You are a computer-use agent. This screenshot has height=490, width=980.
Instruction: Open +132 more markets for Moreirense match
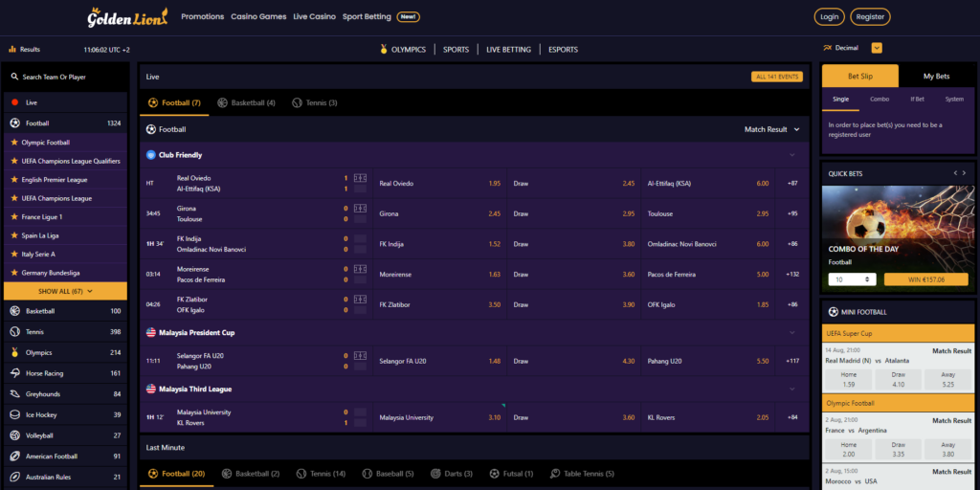point(792,275)
